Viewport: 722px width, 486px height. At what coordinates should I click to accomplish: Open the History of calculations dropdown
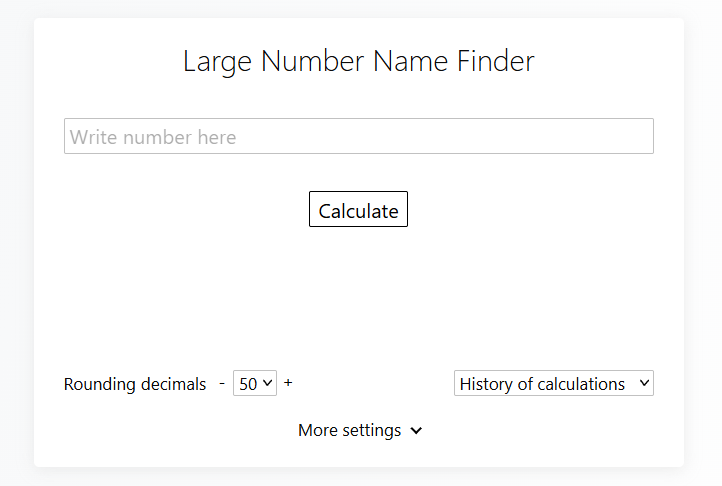pyautogui.click(x=553, y=384)
